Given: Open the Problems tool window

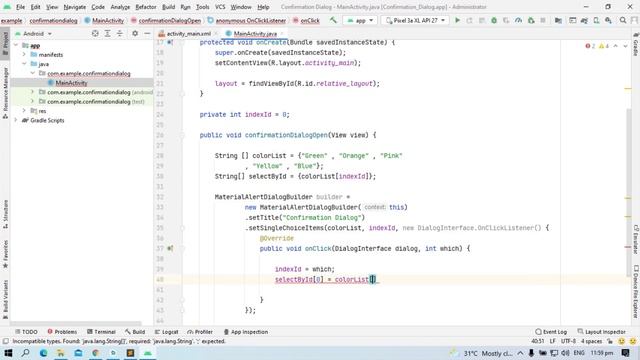Looking at the screenshot, I should tap(62, 332).
